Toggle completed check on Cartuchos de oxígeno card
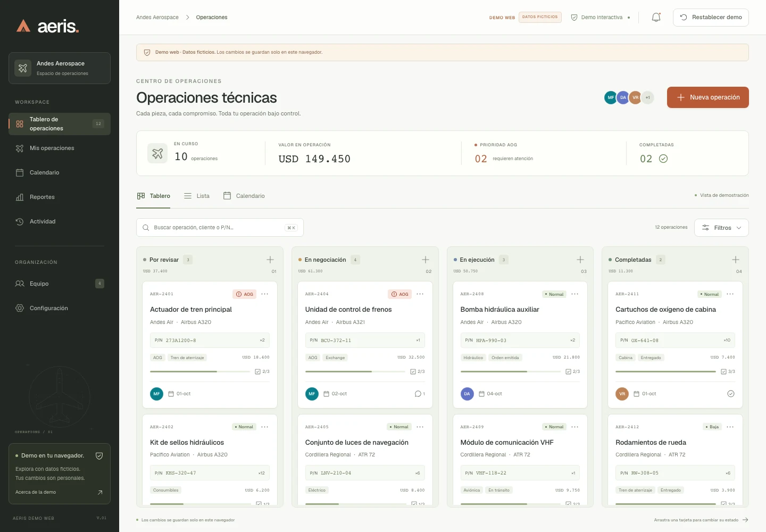This screenshot has height=532, width=766. (731, 394)
